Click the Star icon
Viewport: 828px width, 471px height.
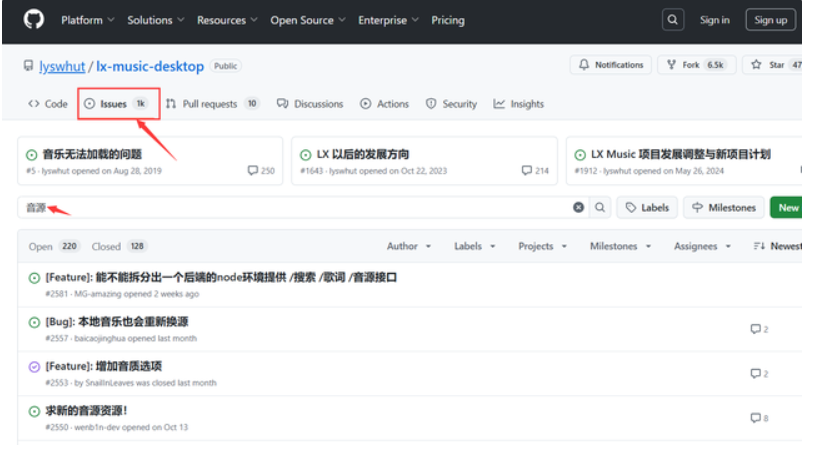[756, 65]
